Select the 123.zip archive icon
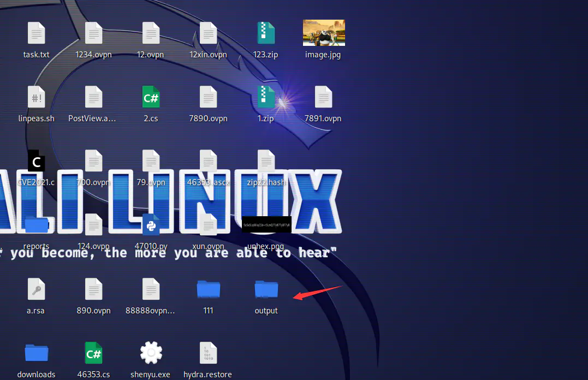 coord(266,33)
